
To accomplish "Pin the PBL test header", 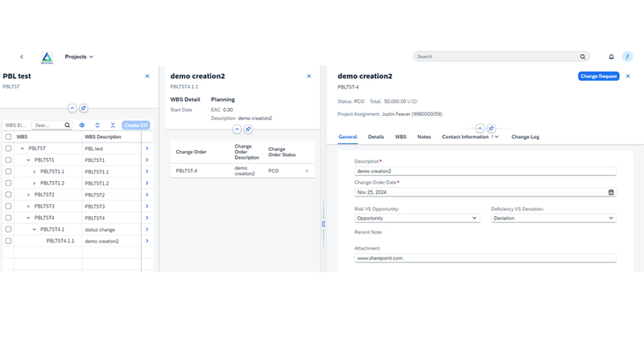I will (x=83, y=108).
